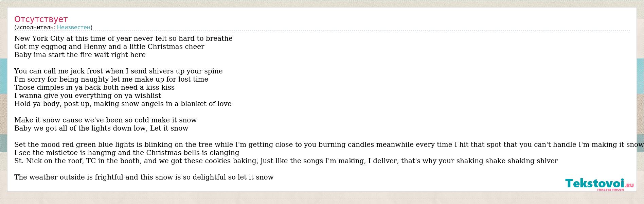Screen dimensions: 644x204
Task: Click the dotted separator below the title
Action: coord(322,31)
